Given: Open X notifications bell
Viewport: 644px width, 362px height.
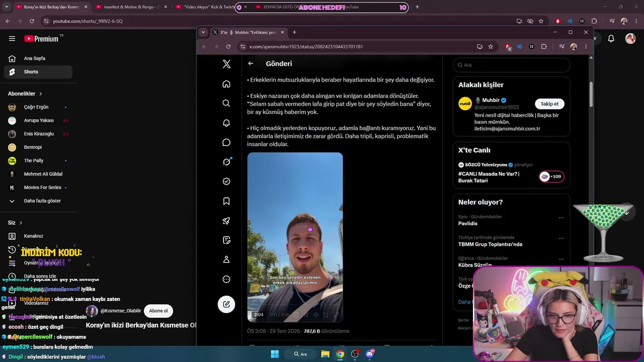Looking at the screenshot, I should (x=226, y=123).
